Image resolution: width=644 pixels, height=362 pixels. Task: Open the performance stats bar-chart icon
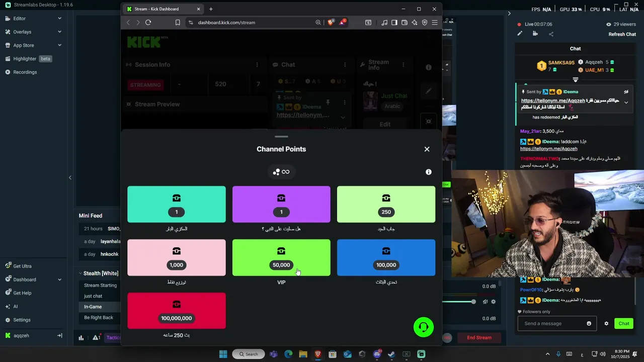[81, 337]
